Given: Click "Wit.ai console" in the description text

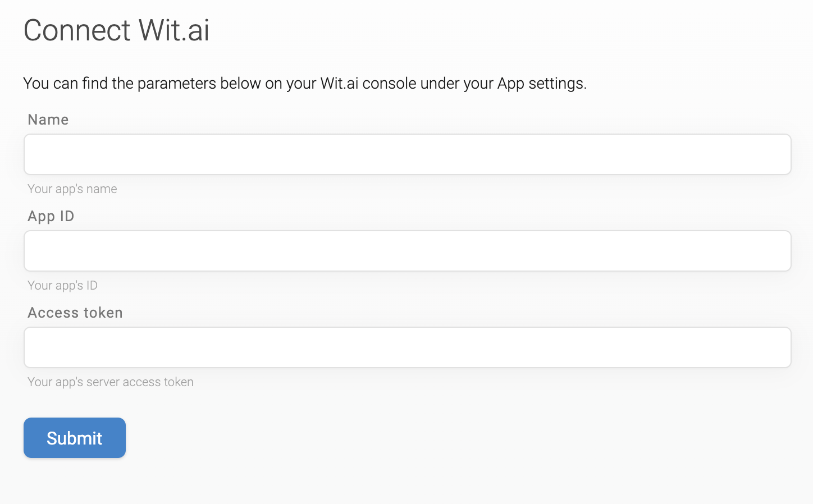Looking at the screenshot, I should click(x=368, y=84).
